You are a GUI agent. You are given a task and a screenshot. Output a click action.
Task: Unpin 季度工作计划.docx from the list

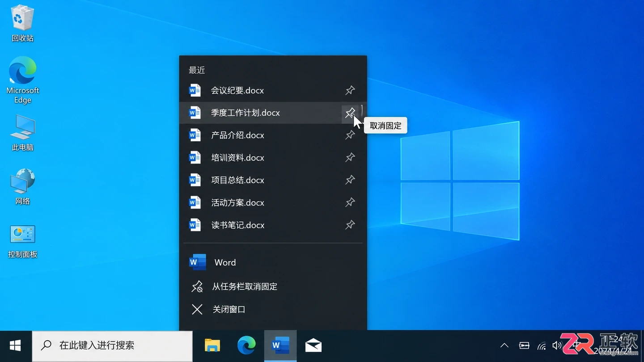pos(350,113)
